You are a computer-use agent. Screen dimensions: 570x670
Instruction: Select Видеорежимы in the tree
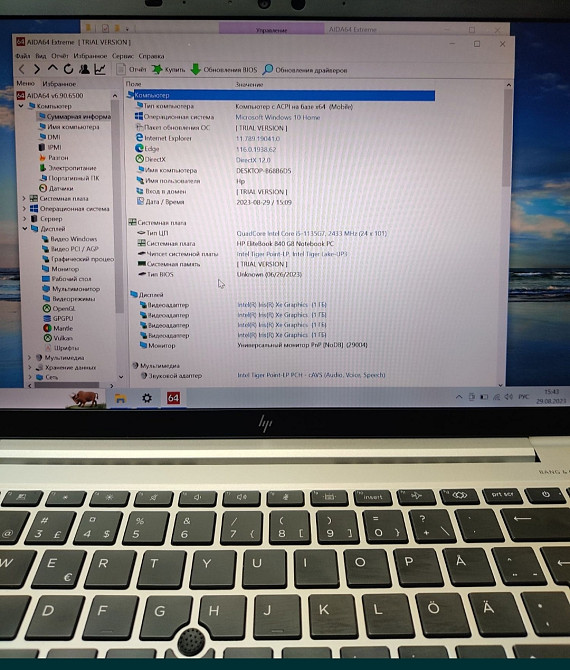(69, 298)
